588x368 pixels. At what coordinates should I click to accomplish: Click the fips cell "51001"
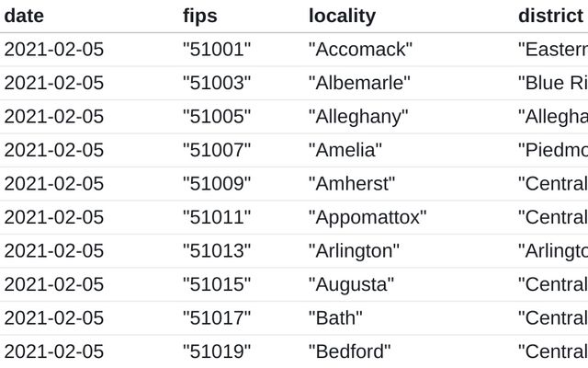coord(217,50)
